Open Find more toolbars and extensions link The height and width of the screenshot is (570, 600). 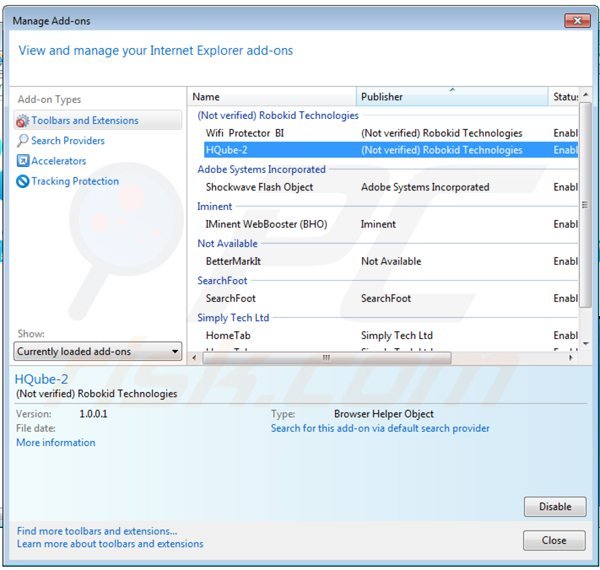(x=97, y=531)
